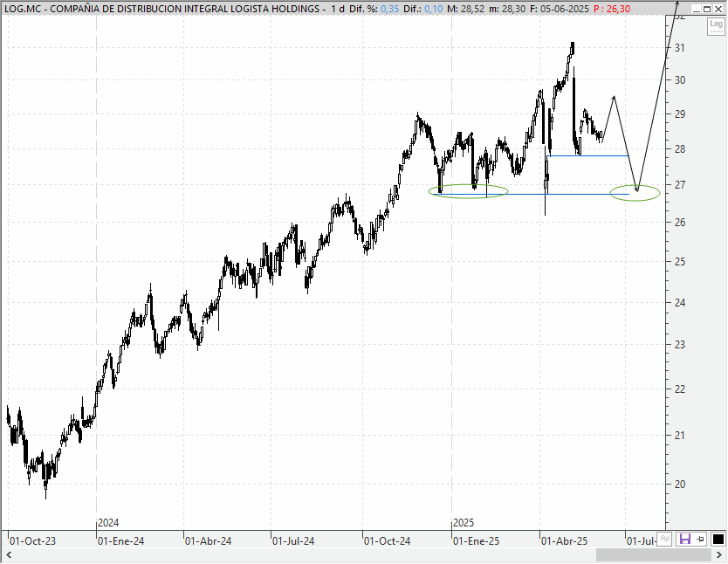The image size is (728, 564).
Task: Click the 27 price axis label
Action: 680,185
